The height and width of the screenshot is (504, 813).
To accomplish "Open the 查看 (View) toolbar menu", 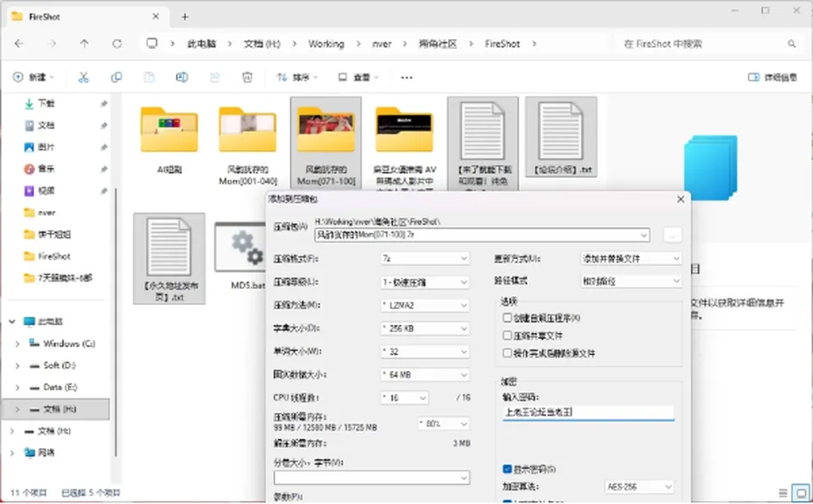I will tap(357, 78).
